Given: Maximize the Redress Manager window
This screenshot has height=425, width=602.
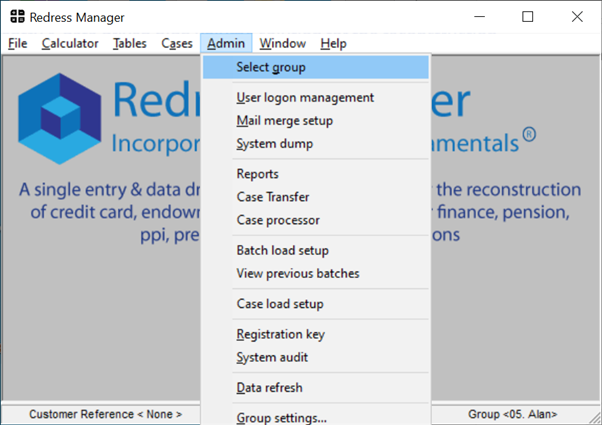Looking at the screenshot, I should point(528,17).
